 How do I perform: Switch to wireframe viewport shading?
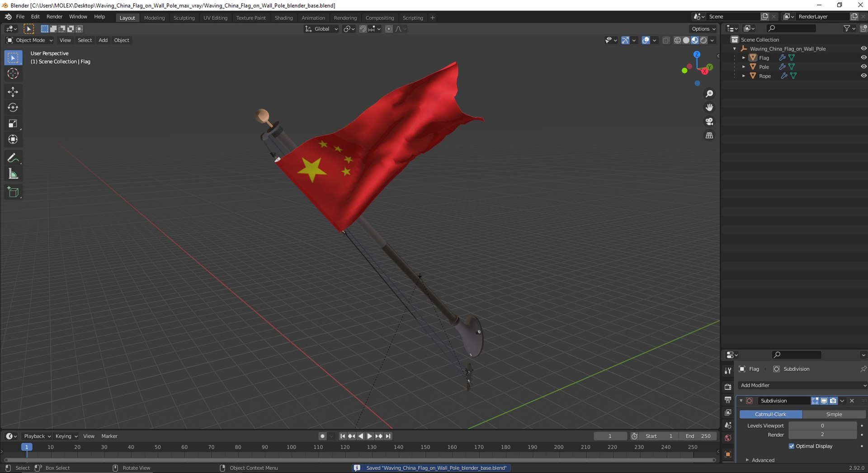point(677,40)
